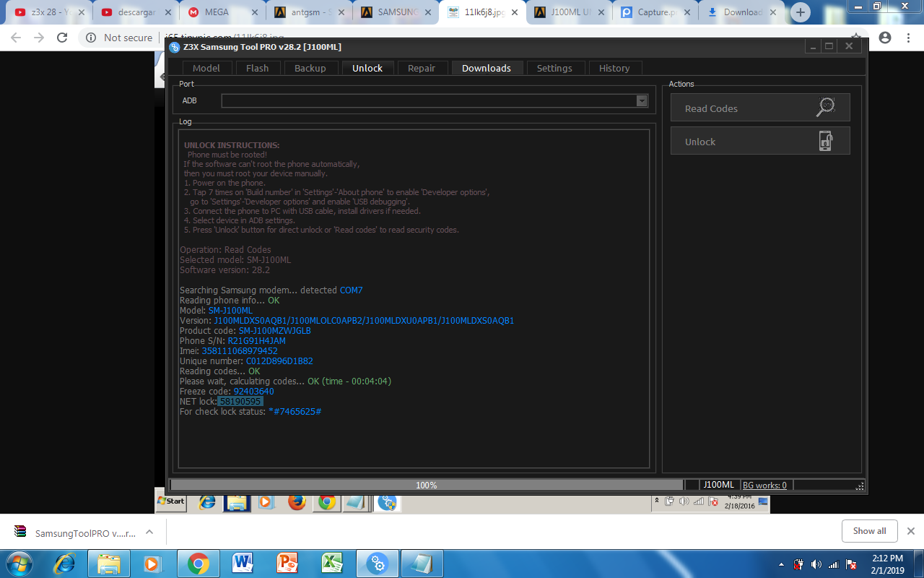Expand the ADB port dropdown
924x578 pixels.
(642, 101)
